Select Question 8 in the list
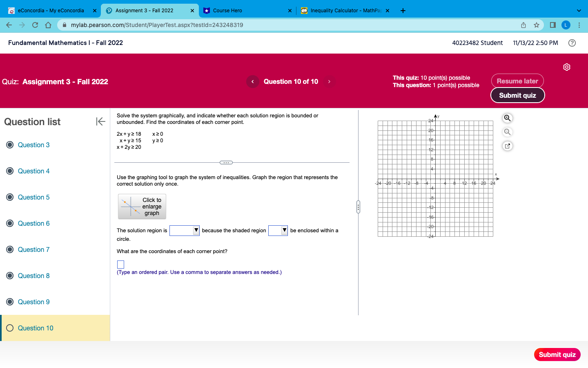 [x=33, y=276]
